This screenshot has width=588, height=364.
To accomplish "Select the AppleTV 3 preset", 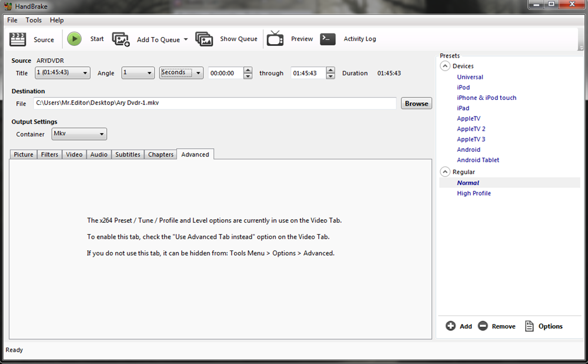I will (471, 139).
